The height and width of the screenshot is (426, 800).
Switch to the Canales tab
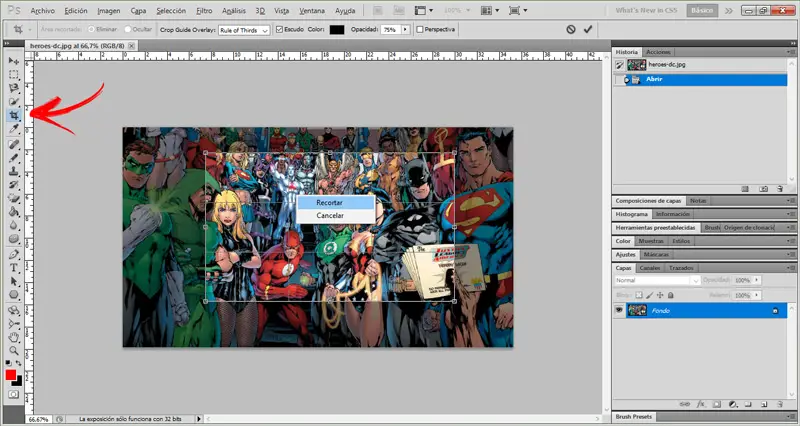pos(650,268)
